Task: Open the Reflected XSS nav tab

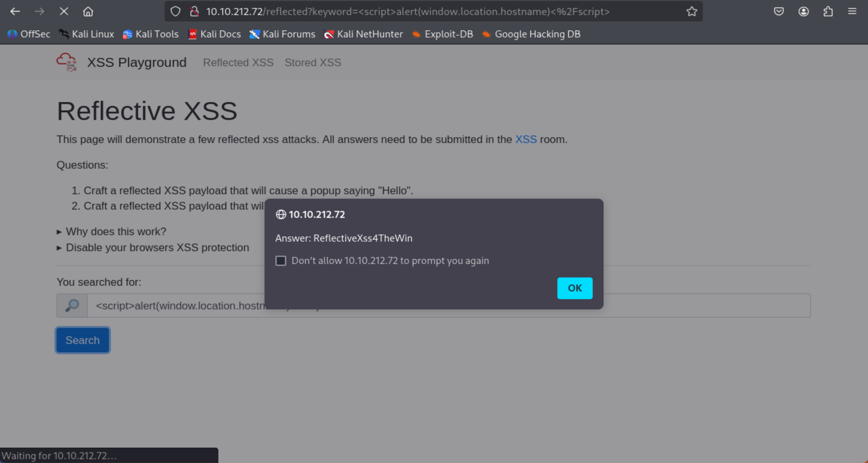Action: click(x=238, y=63)
